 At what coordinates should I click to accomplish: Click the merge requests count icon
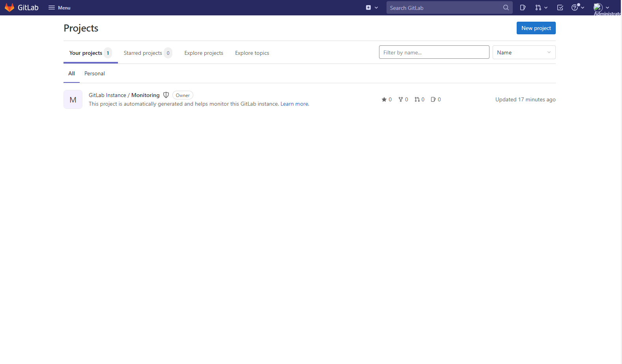(x=417, y=99)
